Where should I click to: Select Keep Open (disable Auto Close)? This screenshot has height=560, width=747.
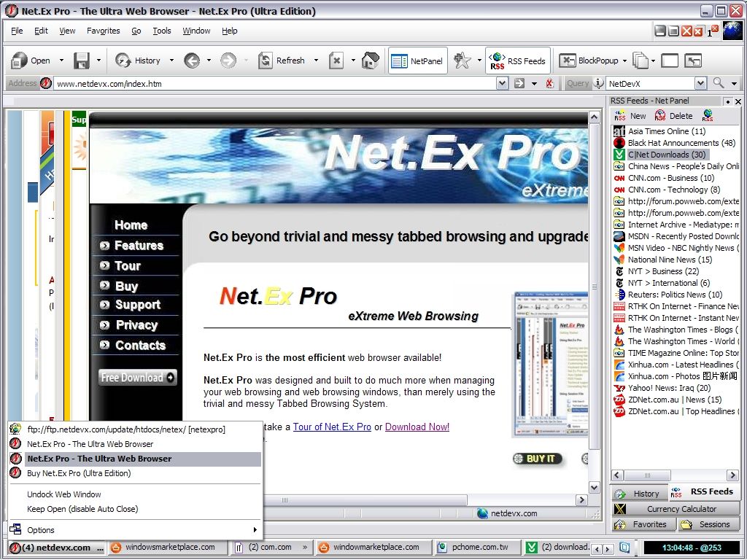(82, 509)
